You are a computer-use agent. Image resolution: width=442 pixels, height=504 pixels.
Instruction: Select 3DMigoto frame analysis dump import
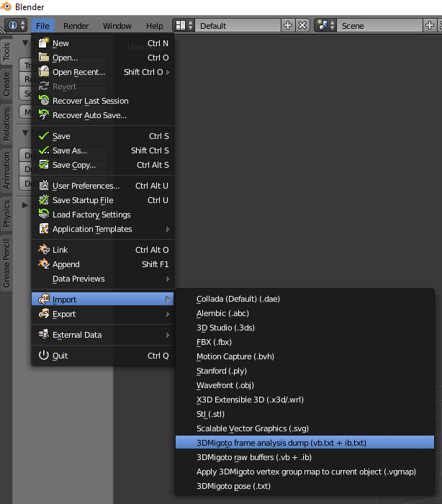click(x=305, y=443)
